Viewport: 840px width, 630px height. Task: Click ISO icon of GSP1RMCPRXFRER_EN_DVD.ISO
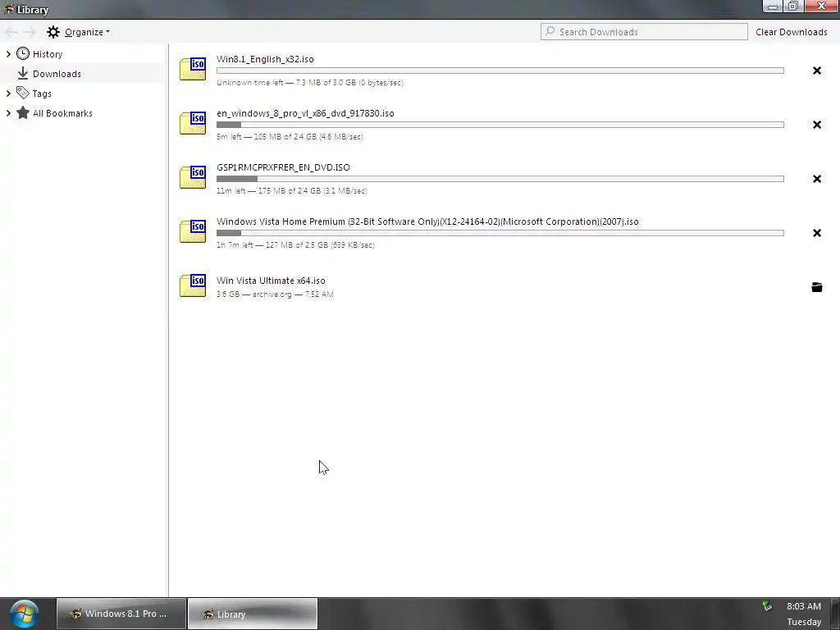(x=193, y=177)
